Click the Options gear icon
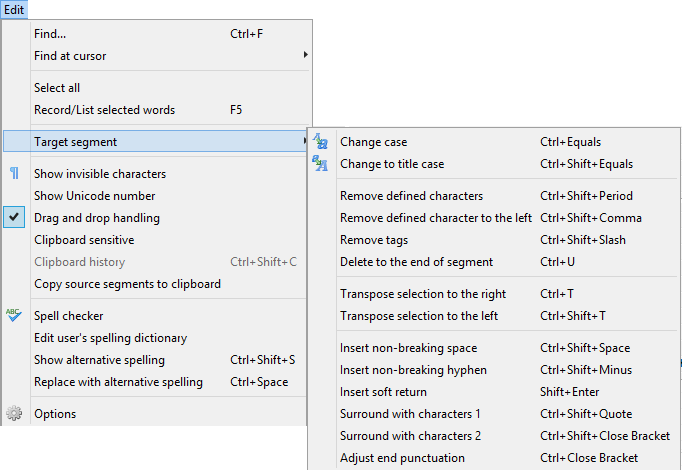 [x=14, y=414]
